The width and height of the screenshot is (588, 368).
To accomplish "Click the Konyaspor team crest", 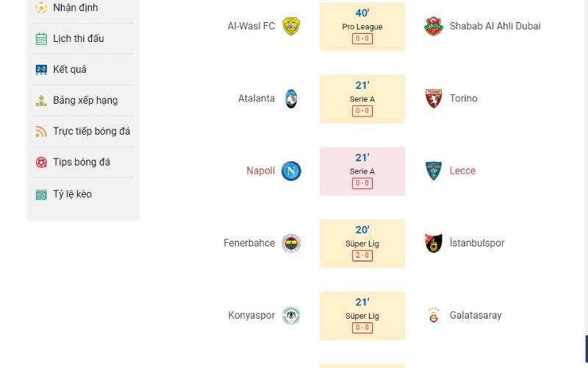I will point(291,316).
